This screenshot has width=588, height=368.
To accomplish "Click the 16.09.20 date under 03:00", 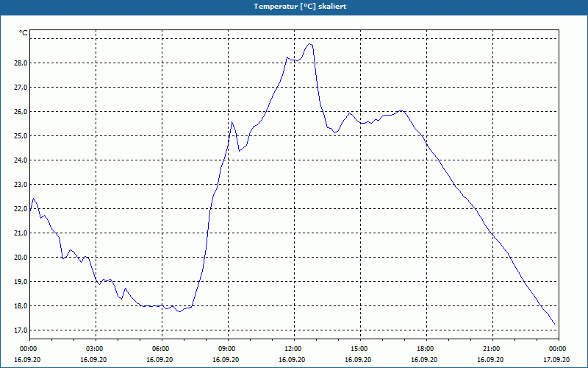I will point(93,360).
